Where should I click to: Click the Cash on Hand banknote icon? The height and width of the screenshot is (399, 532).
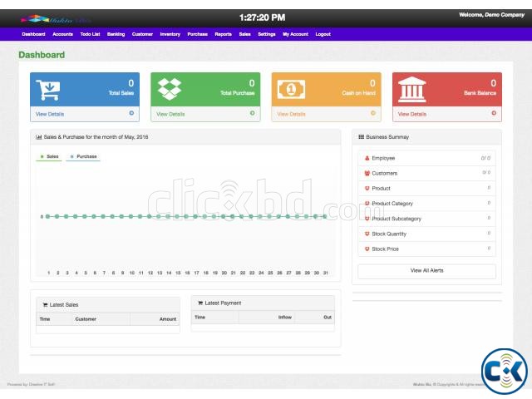click(291, 90)
